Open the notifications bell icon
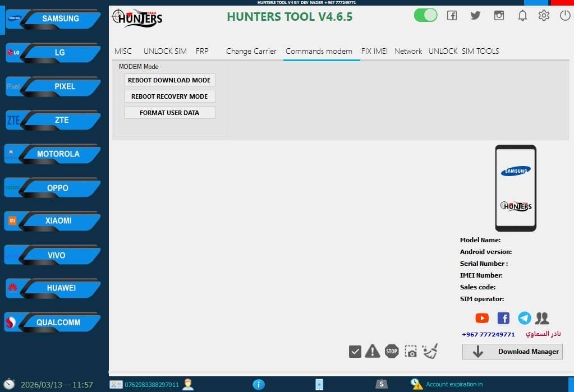This screenshot has height=392, width=574. point(522,16)
